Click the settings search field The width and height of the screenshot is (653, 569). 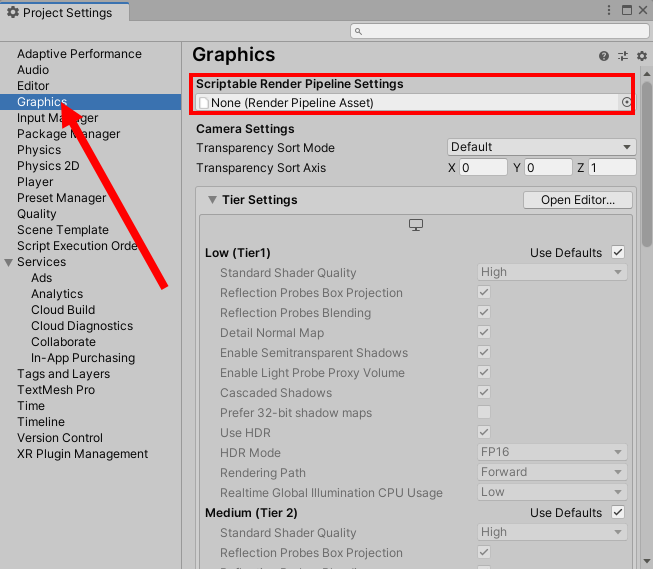(500, 31)
